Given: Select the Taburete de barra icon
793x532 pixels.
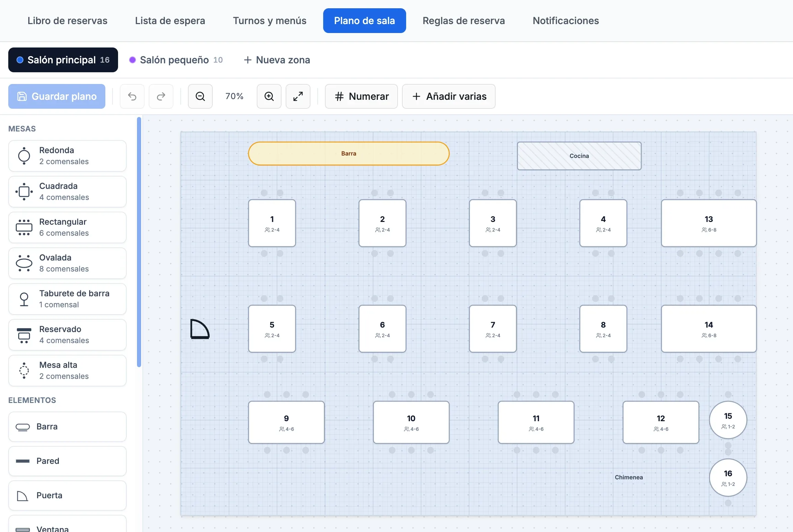Looking at the screenshot, I should [24, 299].
